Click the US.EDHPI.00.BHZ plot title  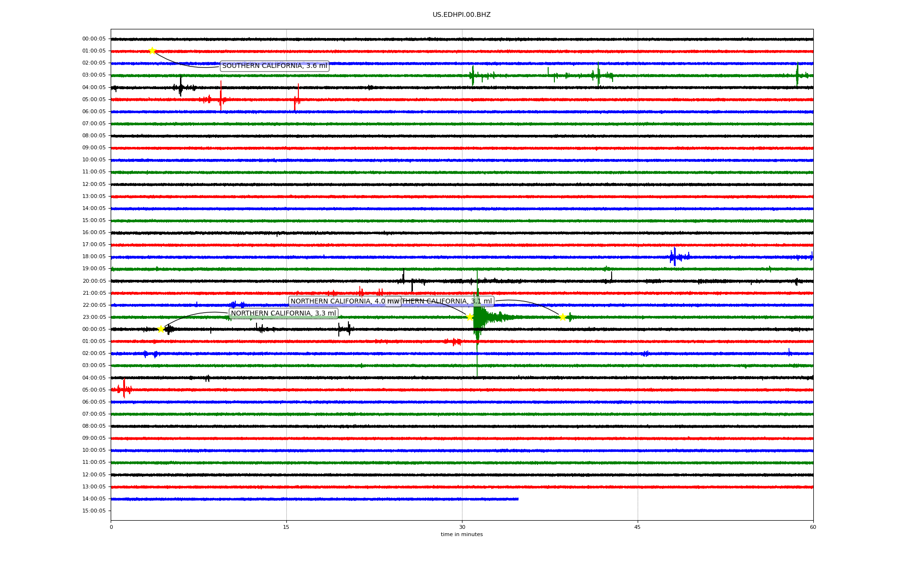(461, 15)
